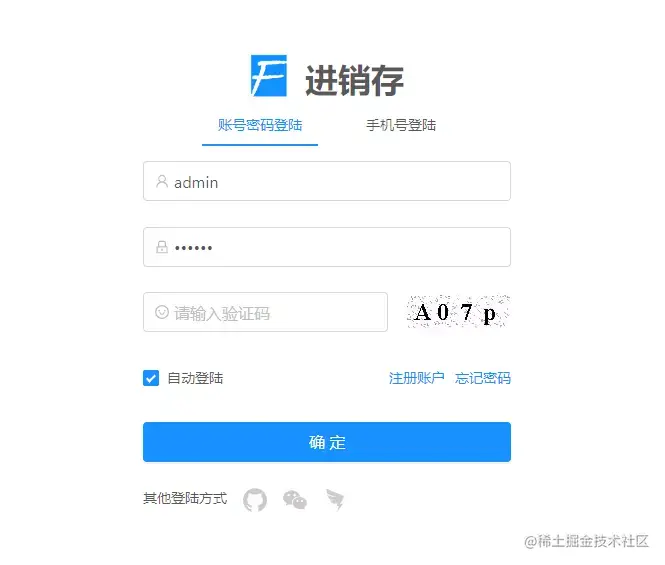The width and height of the screenshot is (665, 565).
Task: Sign in with the GitHub icon
Action: (255, 500)
